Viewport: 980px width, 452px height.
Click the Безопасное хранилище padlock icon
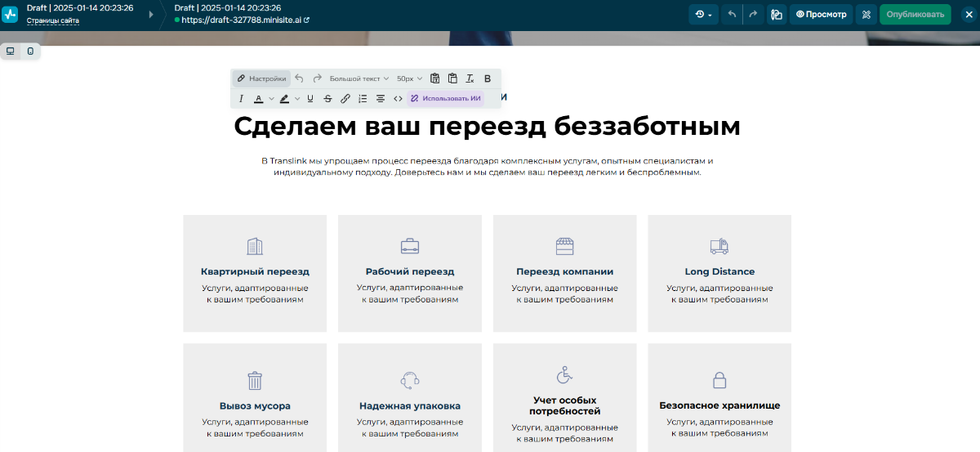(719, 380)
